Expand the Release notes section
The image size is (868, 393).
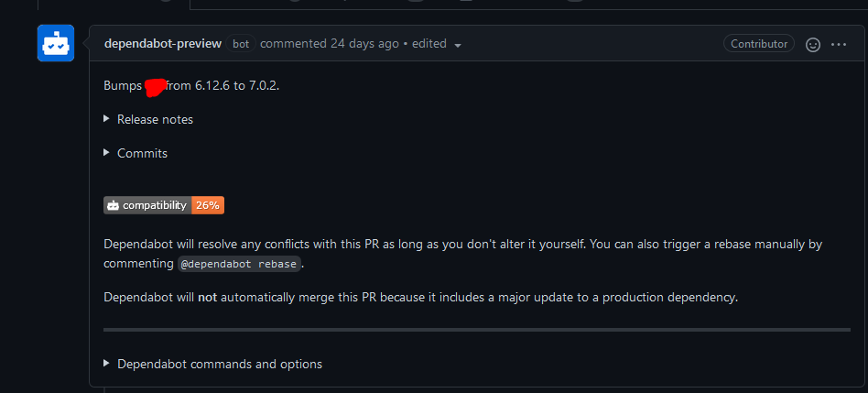click(x=148, y=119)
